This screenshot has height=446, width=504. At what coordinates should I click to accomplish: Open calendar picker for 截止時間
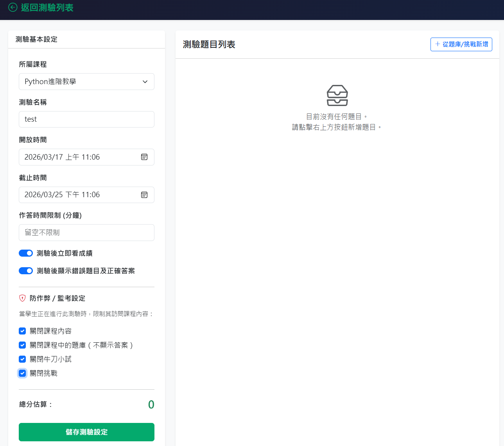click(144, 195)
